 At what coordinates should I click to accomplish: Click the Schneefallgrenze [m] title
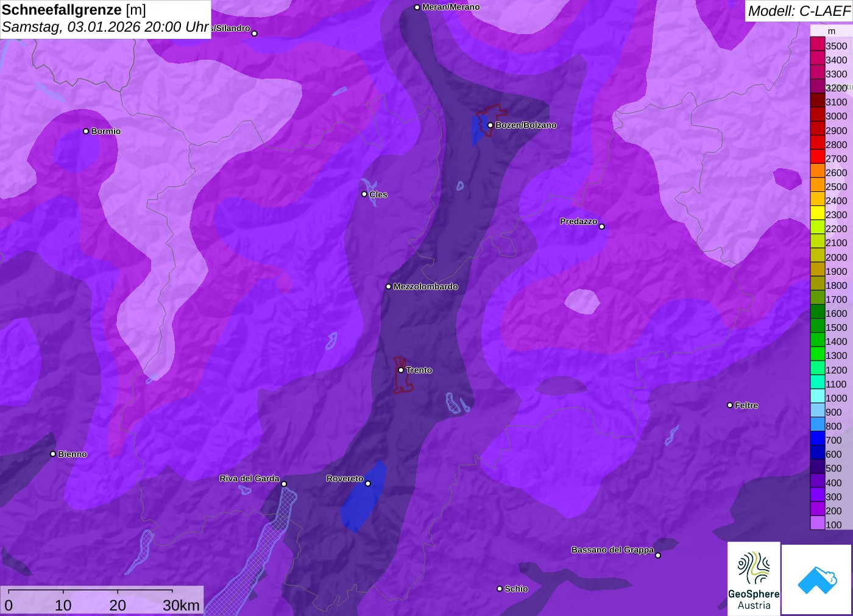74,10
